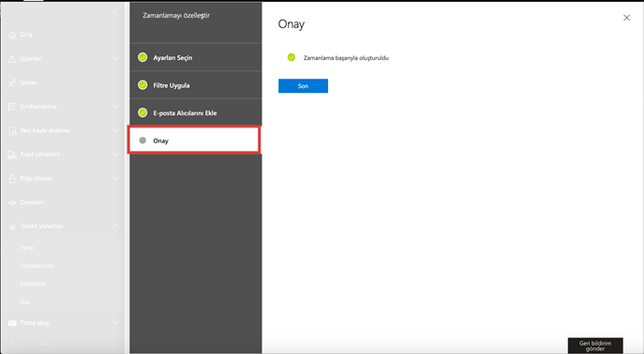
Task: Expand the Uyarılar menu chevron
Action: pyautogui.click(x=115, y=59)
